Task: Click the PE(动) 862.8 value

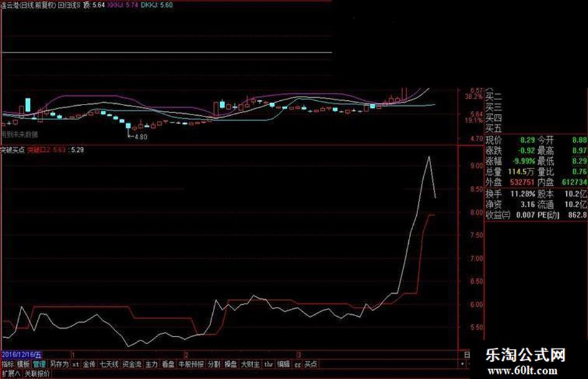Action: [577, 215]
